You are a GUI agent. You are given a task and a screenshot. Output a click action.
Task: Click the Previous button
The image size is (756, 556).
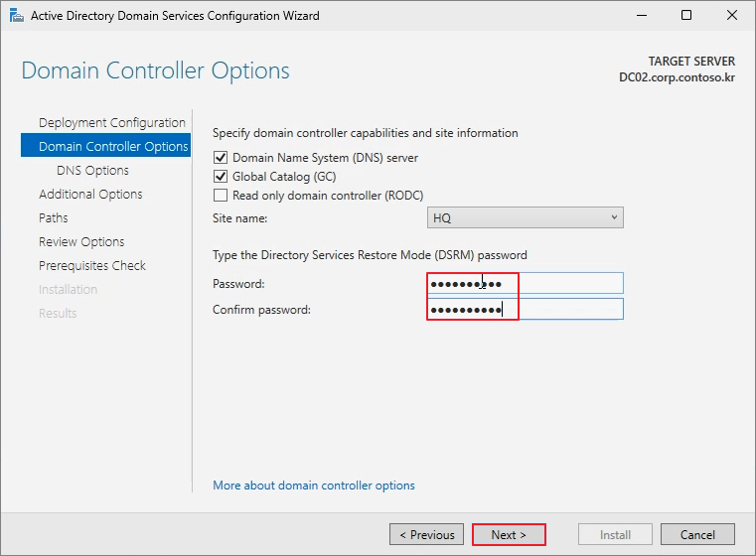click(x=427, y=535)
